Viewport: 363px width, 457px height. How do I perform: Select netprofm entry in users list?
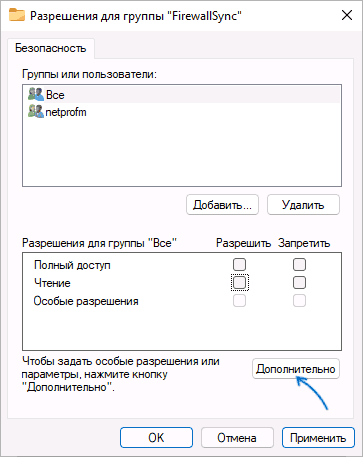click(182, 112)
